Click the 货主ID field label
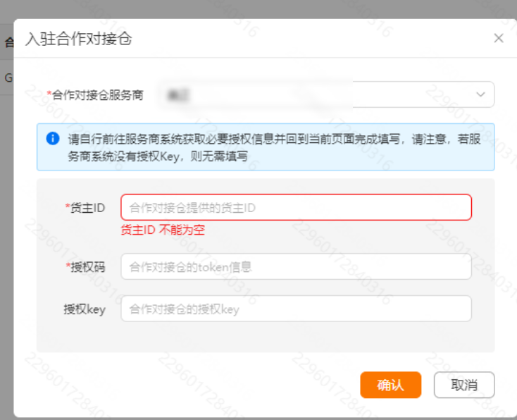 click(87, 207)
